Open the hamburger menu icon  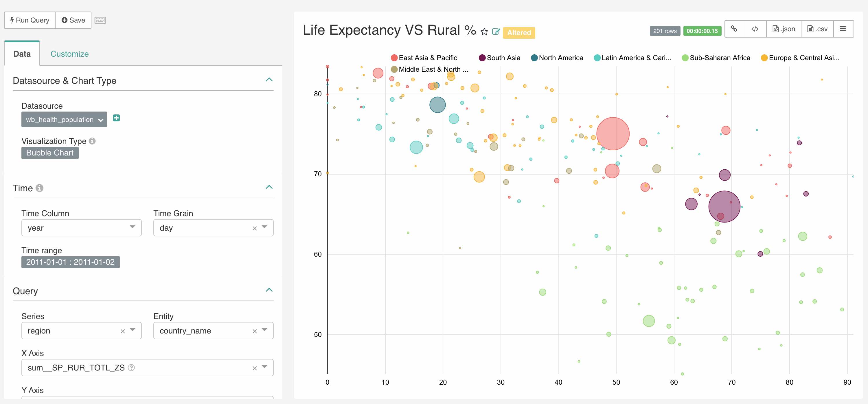[x=843, y=29]
